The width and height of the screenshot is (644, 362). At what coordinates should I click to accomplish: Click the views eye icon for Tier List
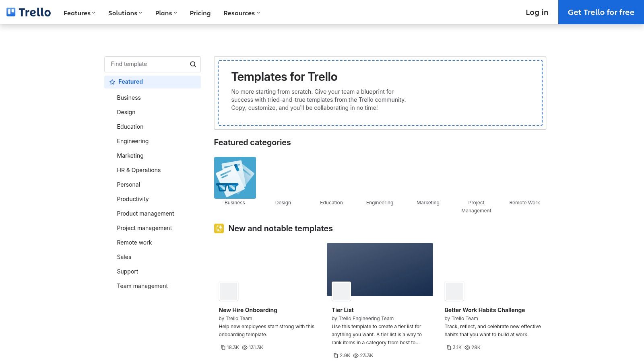pyautogui.click(x=356, y=356)
